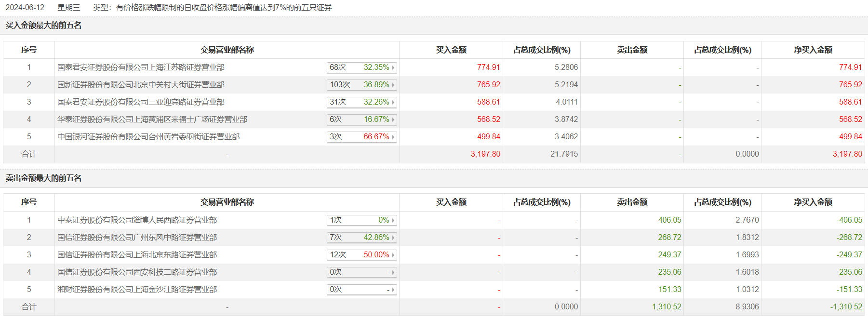Open 中泰证券淄博人民西路证券营业部 link
The image size is (868, 319).
(137, 220)
